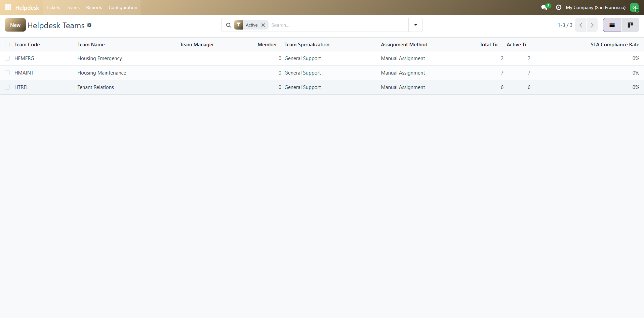Expand the search options dropdown arrow

(415, 25)
